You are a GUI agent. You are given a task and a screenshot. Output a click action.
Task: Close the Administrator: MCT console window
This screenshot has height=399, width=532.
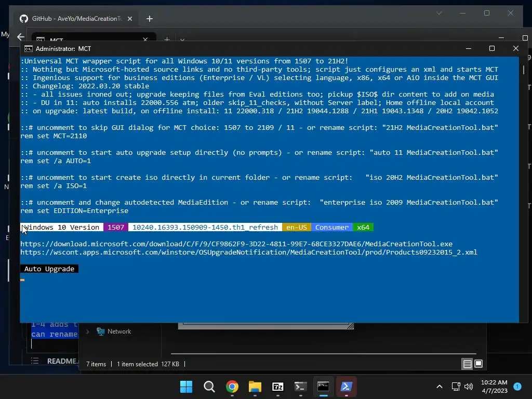pyautogui.click(x=516, y=48)
